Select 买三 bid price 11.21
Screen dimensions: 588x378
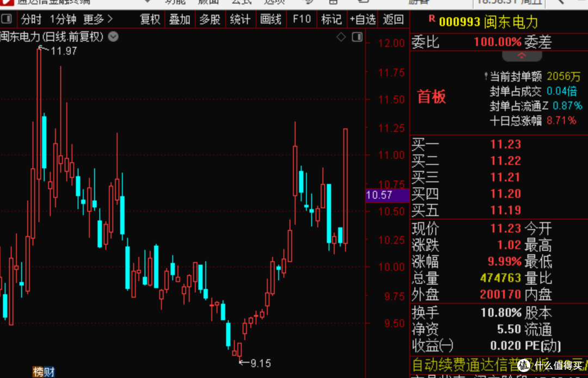pos(505,177)
